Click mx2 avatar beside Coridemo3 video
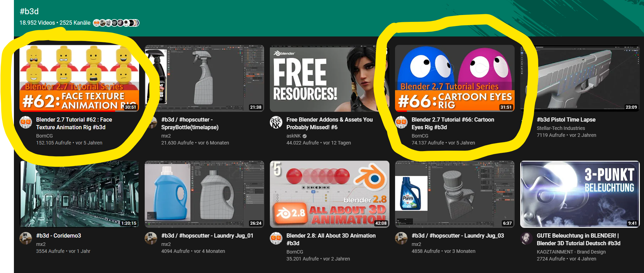644x273 pixels. (x=26, y=238)
